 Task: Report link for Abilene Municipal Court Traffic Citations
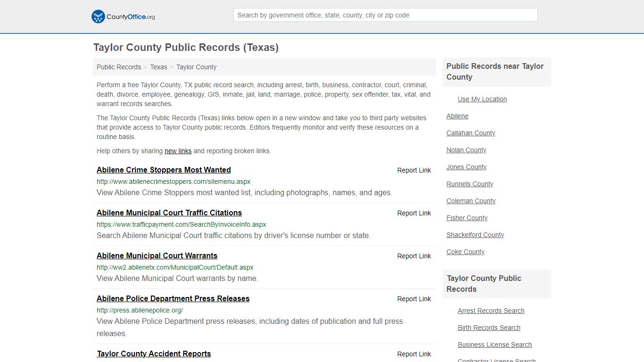pos(414,213)
